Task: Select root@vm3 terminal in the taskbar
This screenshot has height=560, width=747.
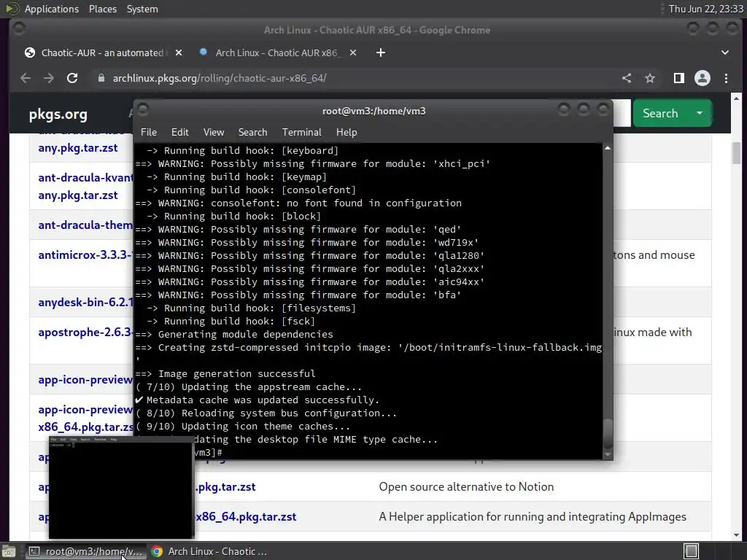Action: pos(86,551)
